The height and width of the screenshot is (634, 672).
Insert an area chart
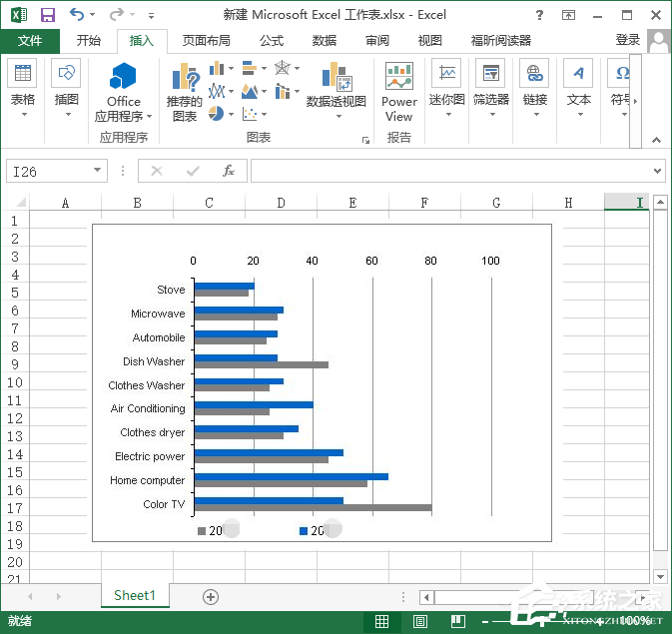(x=250, y=91)
